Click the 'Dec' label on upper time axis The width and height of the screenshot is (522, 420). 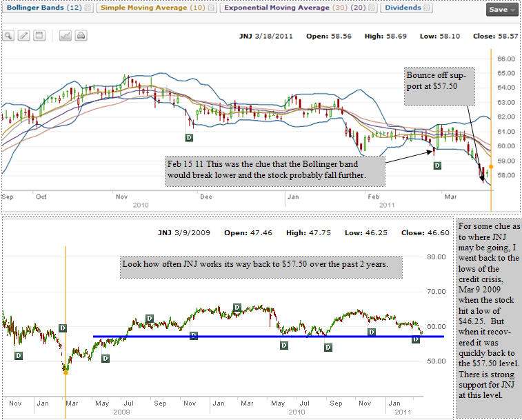[x=206, y=197]
